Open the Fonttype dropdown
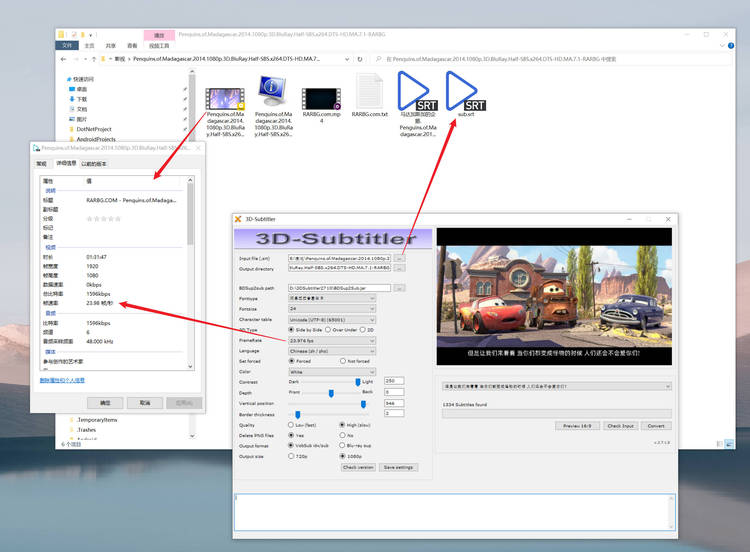 pyautogui.click(x=332, y=298)
